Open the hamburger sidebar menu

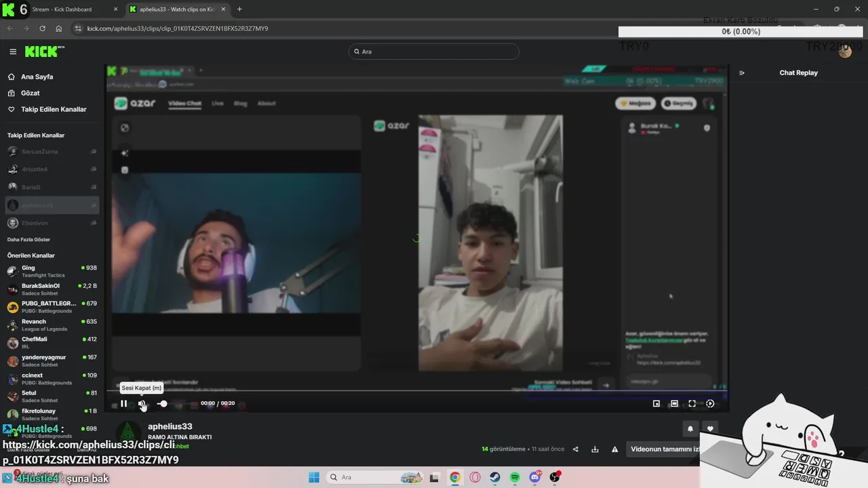coord(13,52)
